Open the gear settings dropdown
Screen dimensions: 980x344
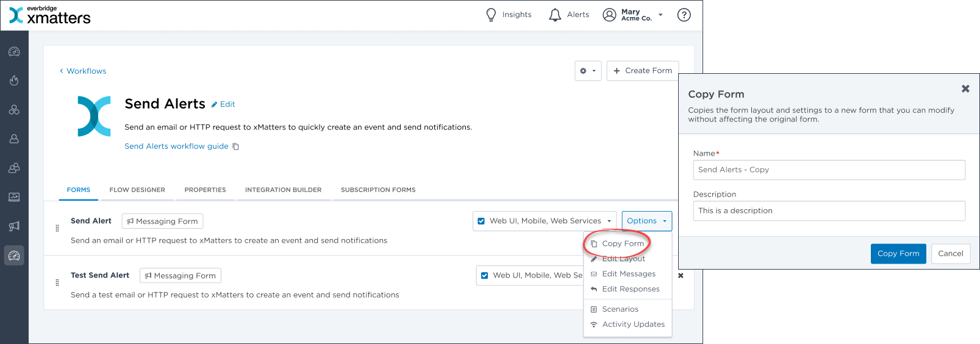[588, 71]
